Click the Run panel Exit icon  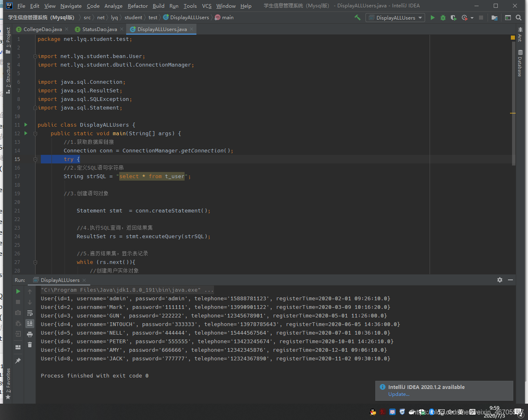[18, 334]
